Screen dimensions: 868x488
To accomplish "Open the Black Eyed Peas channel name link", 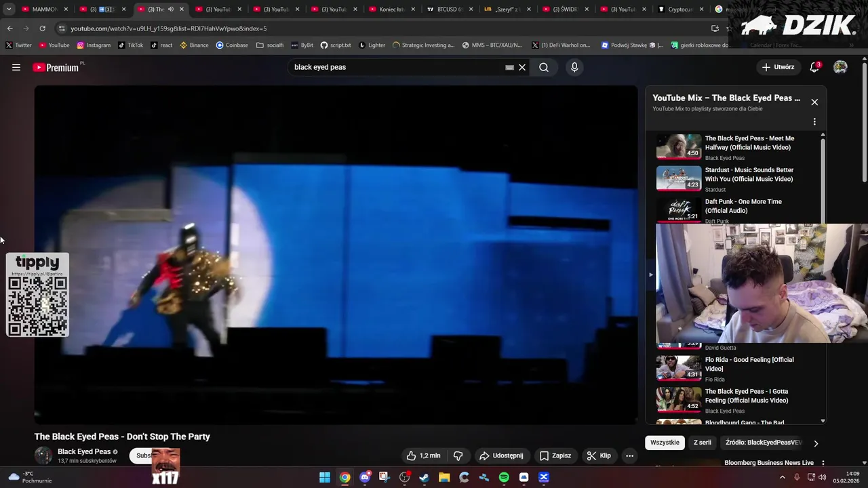I will [x=84, y=451].
